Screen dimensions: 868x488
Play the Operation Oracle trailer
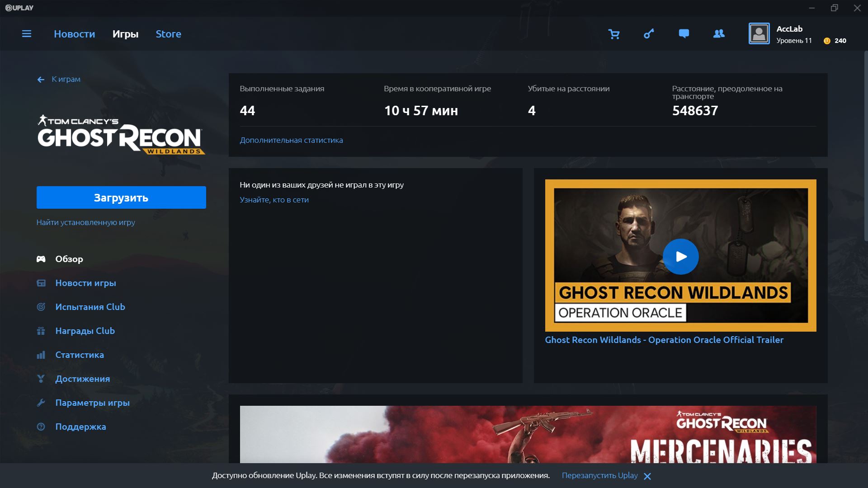pyautogui.click(x=681, y=256)
